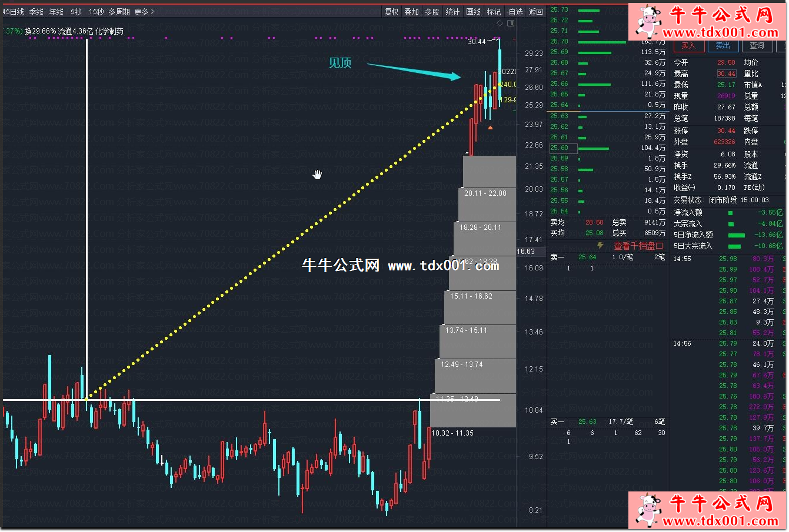Click the 总笔 value 187398
This screenshot has height=532, width=789.
pyautogui.click(x=724, y=118)
